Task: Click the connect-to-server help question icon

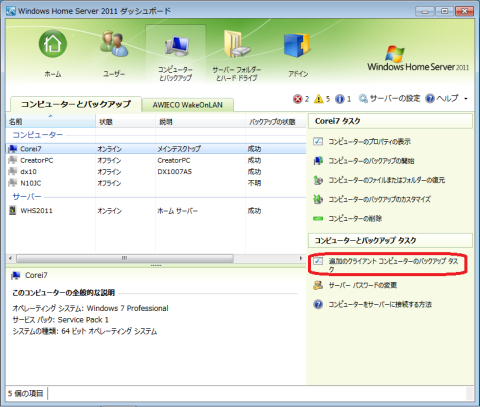Action: 318,304
